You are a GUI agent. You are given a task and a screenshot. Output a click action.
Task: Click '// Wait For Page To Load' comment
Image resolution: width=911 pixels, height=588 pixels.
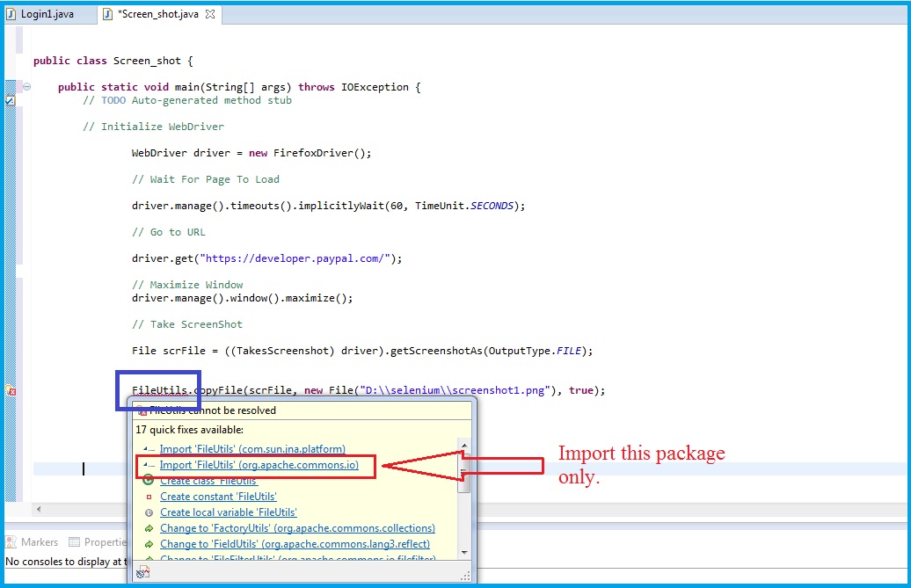pyautogui.click(x=206, y=178)
